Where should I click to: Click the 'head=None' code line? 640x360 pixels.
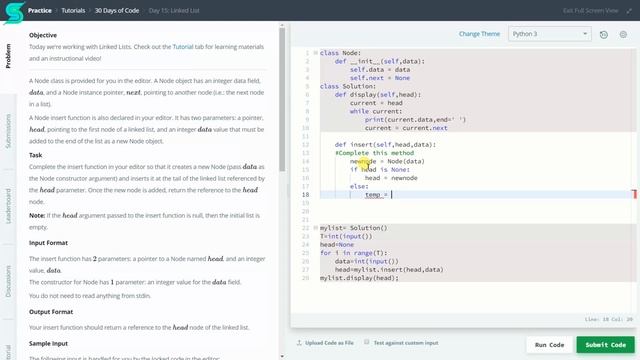[337, 244]
